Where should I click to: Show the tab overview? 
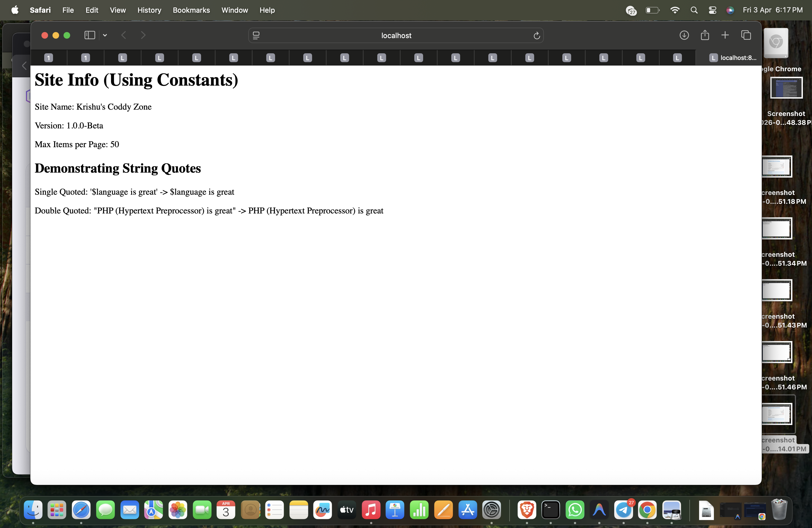point(746,35)
